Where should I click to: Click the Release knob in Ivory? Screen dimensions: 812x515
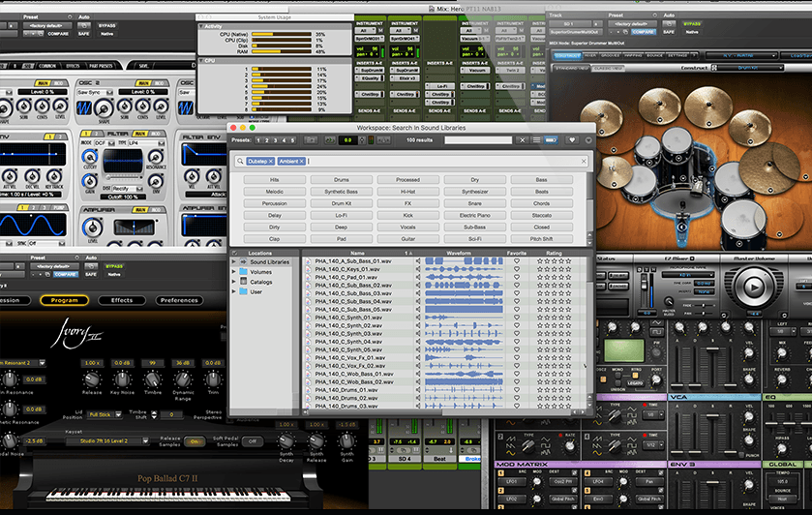(x=92, y=379)
